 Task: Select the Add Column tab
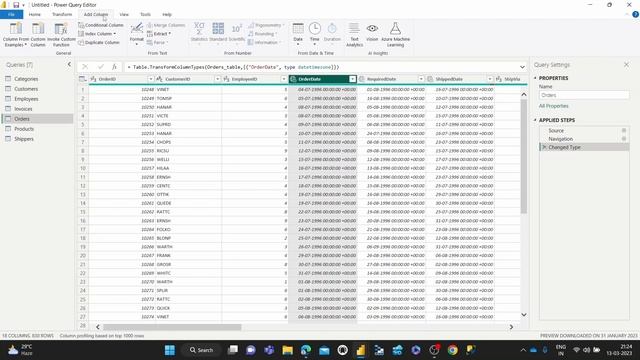pos(96,14)
